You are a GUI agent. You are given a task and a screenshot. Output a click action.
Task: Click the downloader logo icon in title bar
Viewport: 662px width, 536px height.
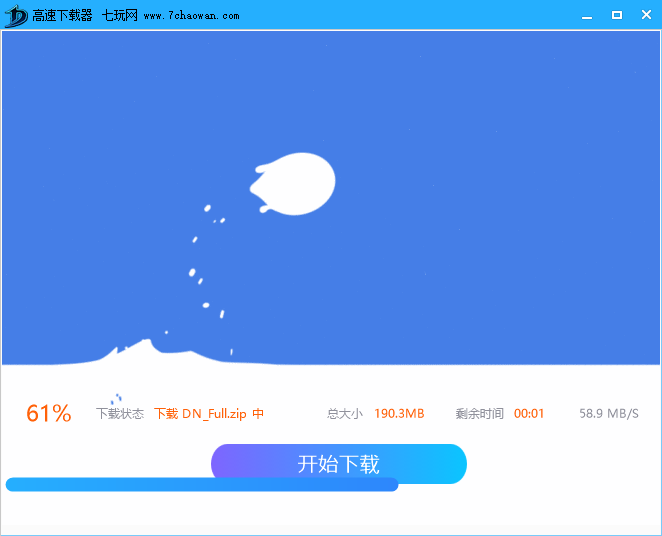point(16,15)
